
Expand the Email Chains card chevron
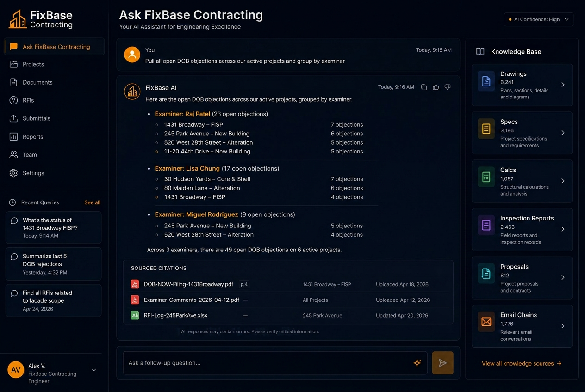[563, 326]
